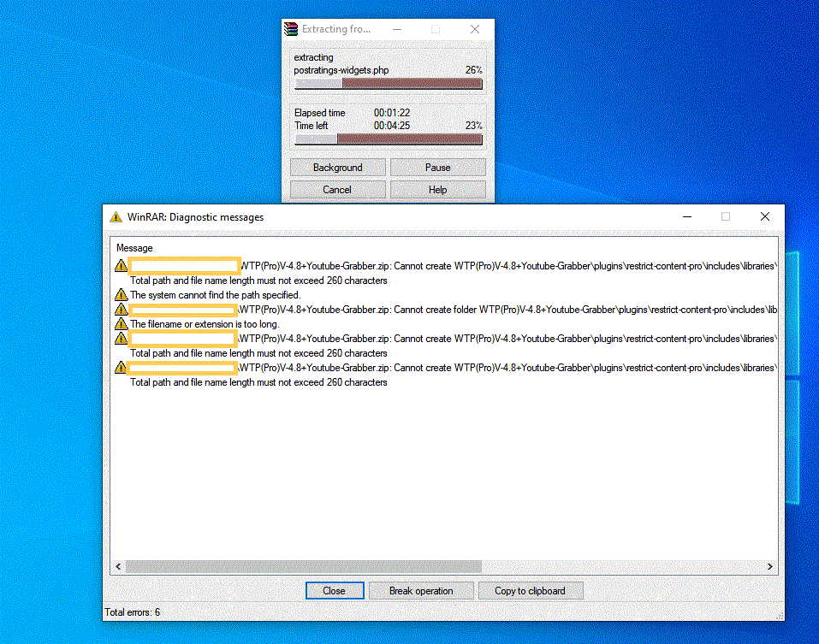Pause the extraction
This screenshot has height=644, width=819.
(x=437, y=168)
